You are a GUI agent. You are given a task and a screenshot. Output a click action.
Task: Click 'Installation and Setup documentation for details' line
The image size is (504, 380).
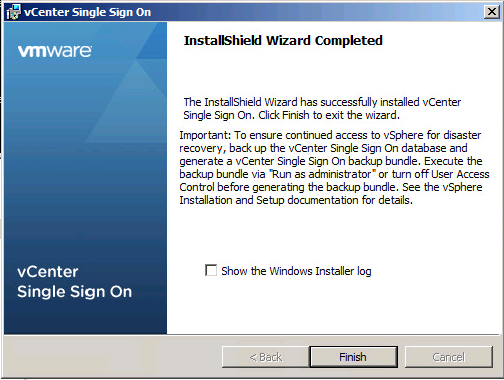[296, 200]
